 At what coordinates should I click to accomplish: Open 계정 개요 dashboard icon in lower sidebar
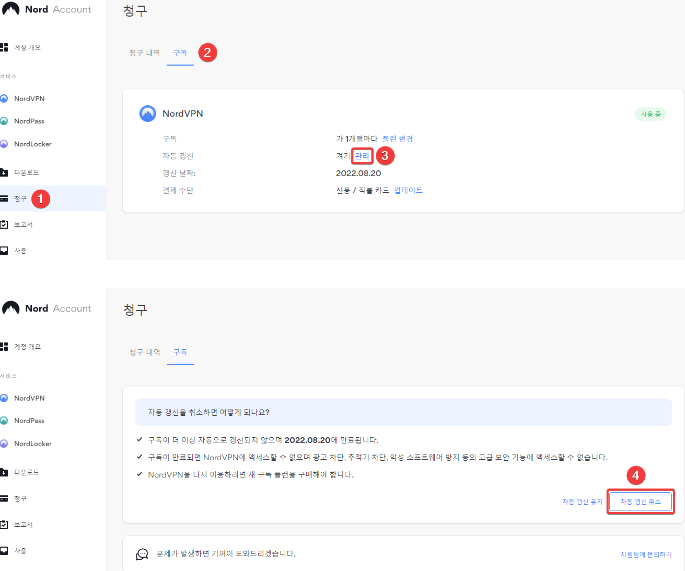tap(4, 346)
